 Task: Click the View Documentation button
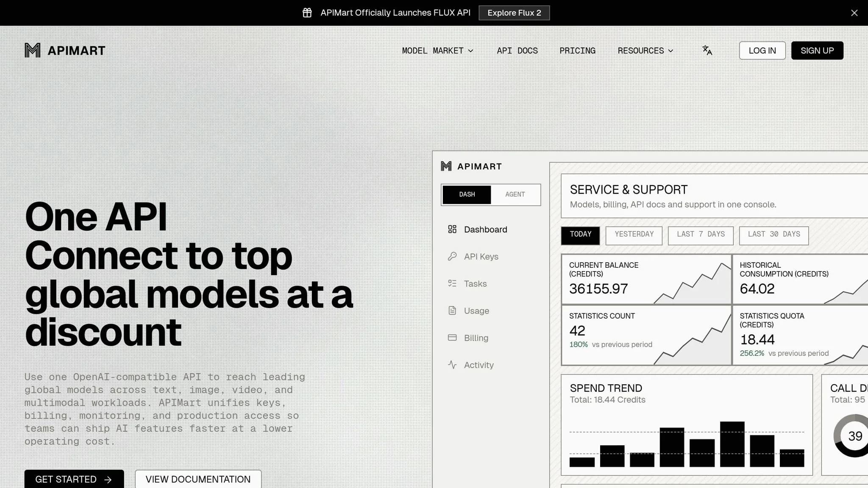[x=198, y=479]
